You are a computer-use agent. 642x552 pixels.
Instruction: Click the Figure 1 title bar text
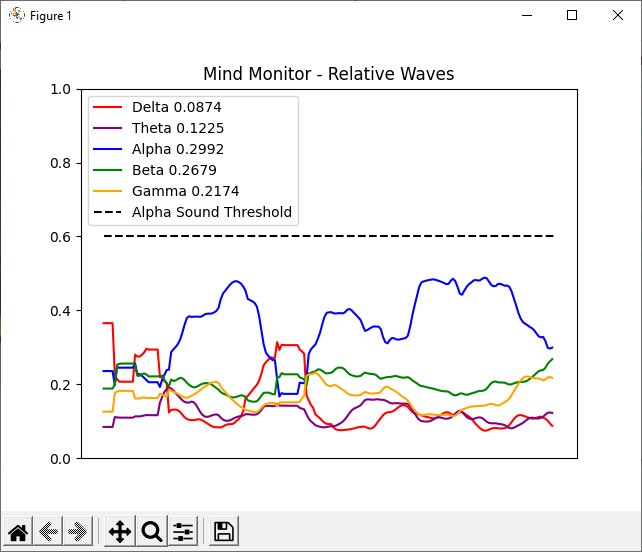51,16
